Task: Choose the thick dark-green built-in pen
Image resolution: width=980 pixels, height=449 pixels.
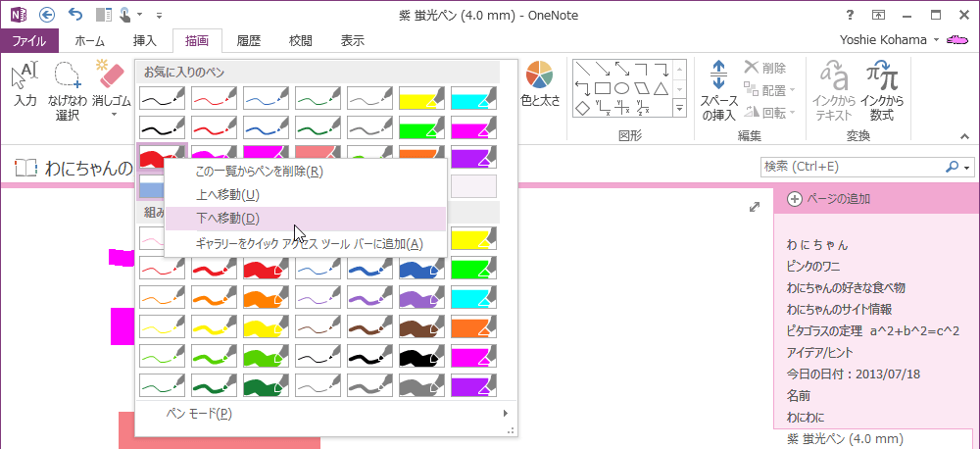Action: [x=267, y=384]
